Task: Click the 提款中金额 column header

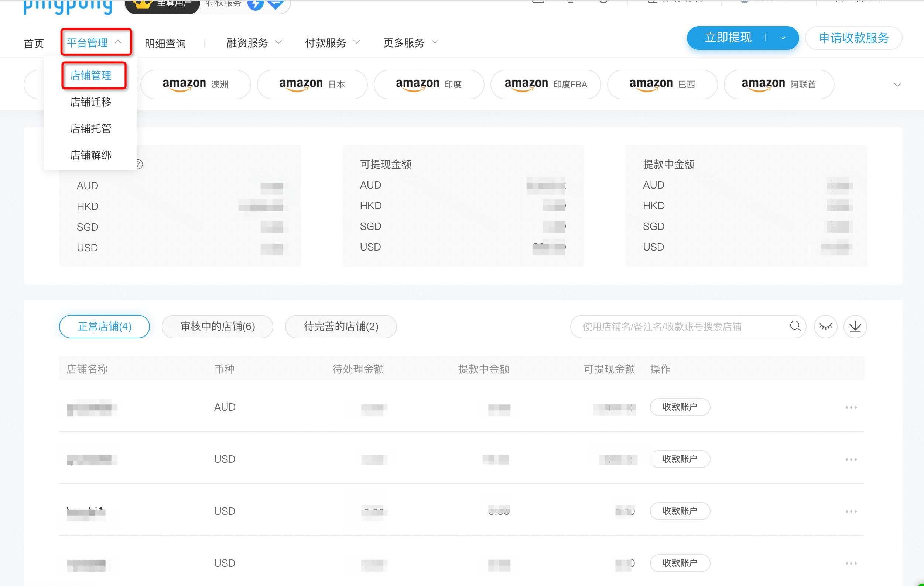Action: [x=483, y=369]
